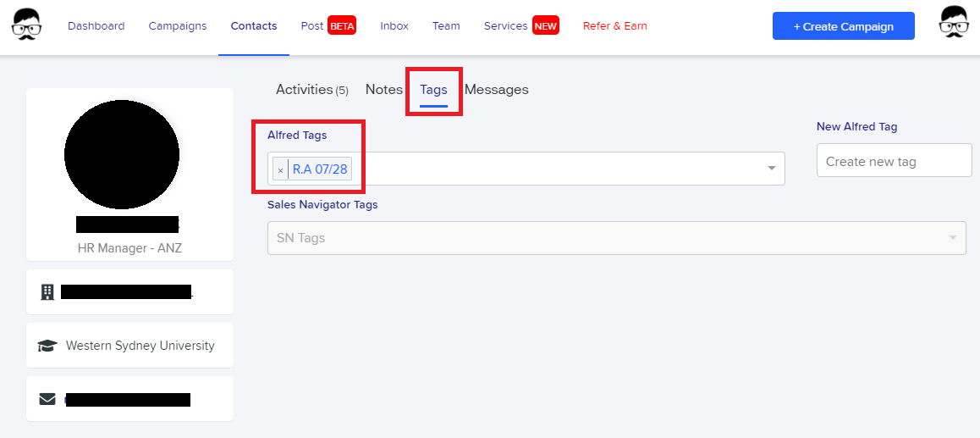This screenshot has width=980, height=438.
Task: Remove the R.A 07/28 tag
Action: pyautogui.click(x=281, y=169)
